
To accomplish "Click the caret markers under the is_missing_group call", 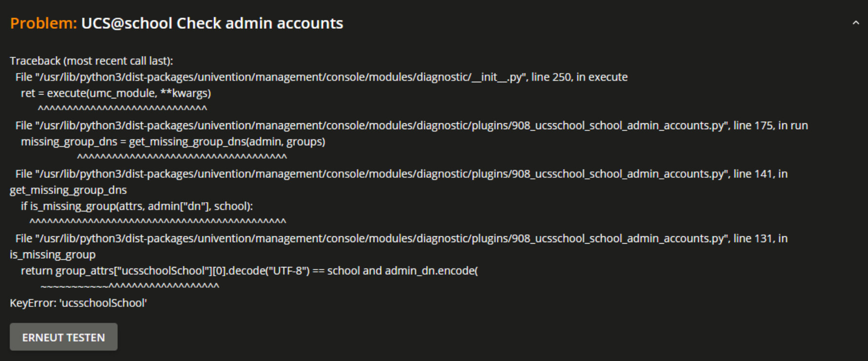I will pyautogui.click(x=158, y=222).
